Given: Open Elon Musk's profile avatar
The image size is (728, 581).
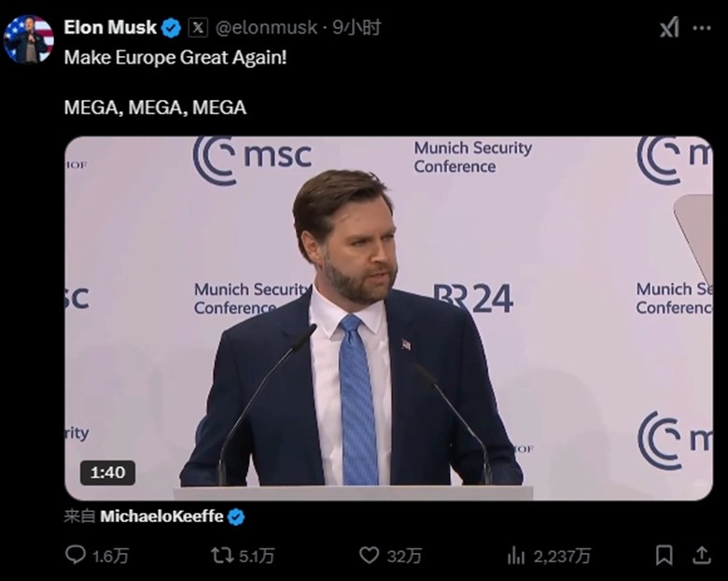Looking at the screenshot, I should pyautogui.click(x=28, y=39).
